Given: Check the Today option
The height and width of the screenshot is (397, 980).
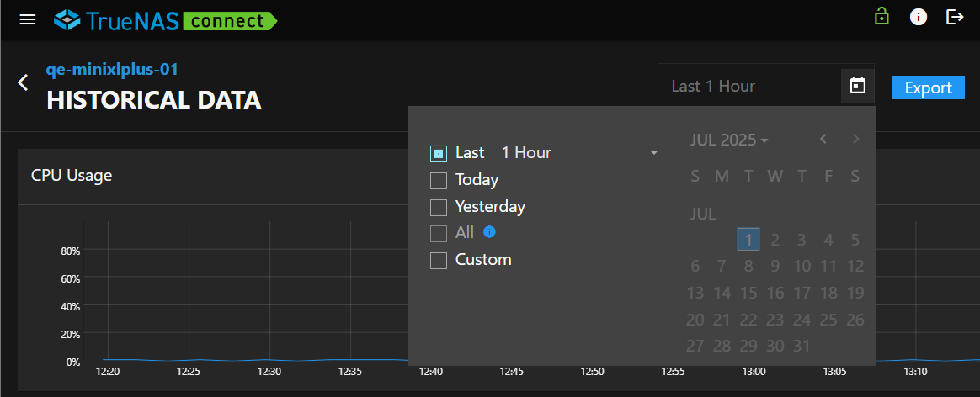Looking at the screenshot, I should pyautogui.click(x=439, y=180).
